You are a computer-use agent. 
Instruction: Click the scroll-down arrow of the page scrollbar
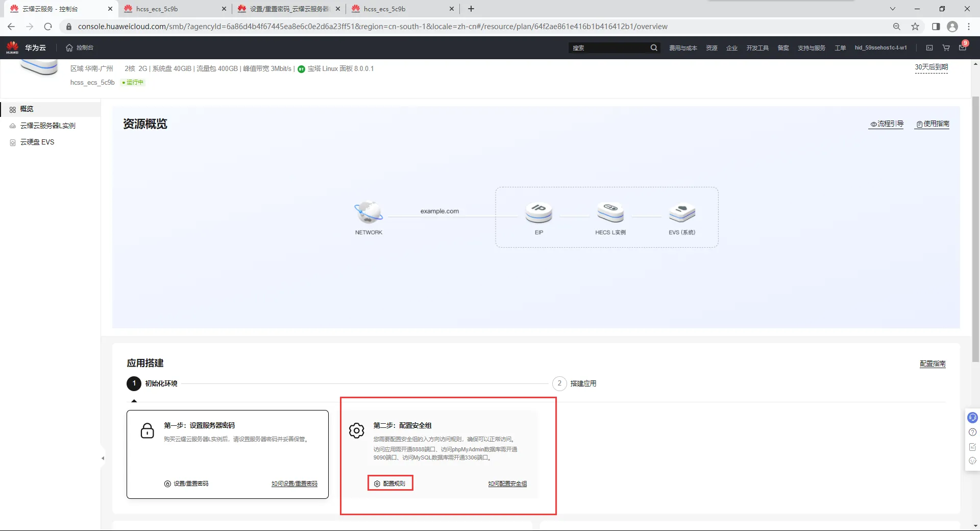click(x=975, y=526)
